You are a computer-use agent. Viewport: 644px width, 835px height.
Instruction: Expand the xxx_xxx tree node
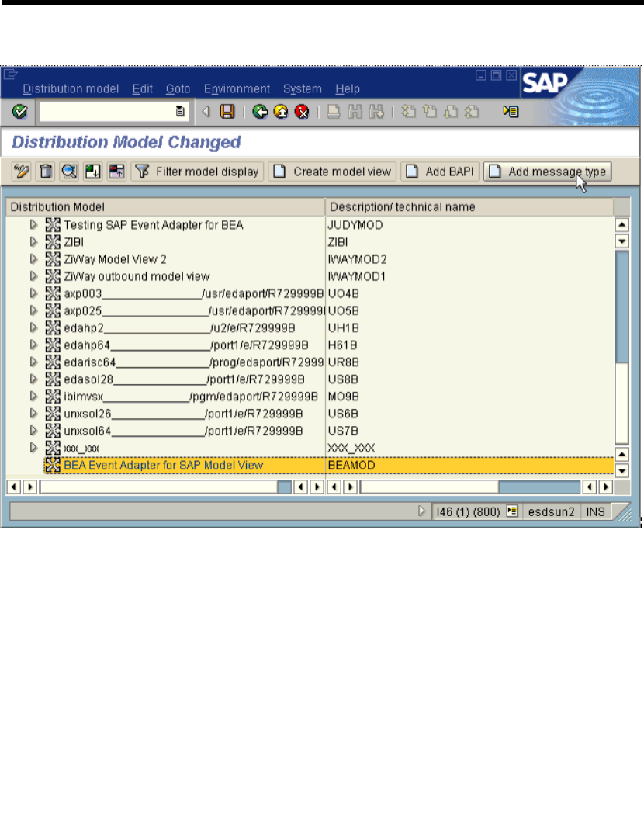tap(33, 447)
